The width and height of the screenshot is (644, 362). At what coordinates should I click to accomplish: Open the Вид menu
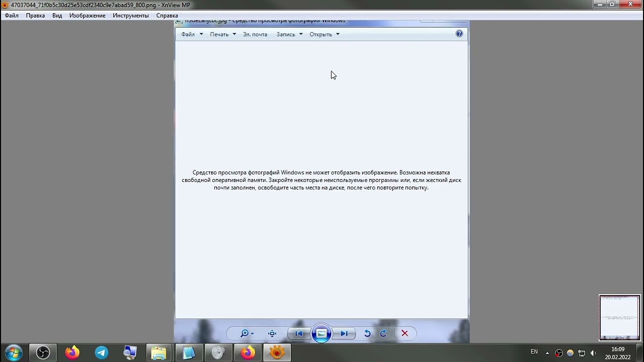(57, 16)
